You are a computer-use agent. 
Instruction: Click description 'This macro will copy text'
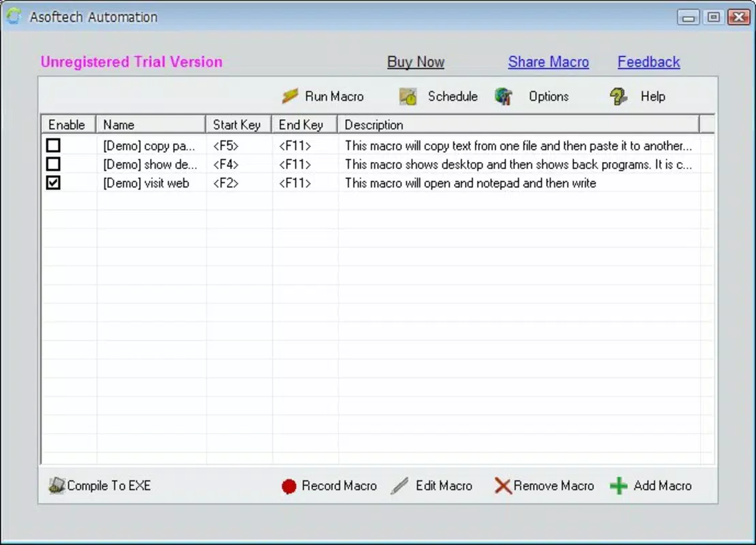518,146
